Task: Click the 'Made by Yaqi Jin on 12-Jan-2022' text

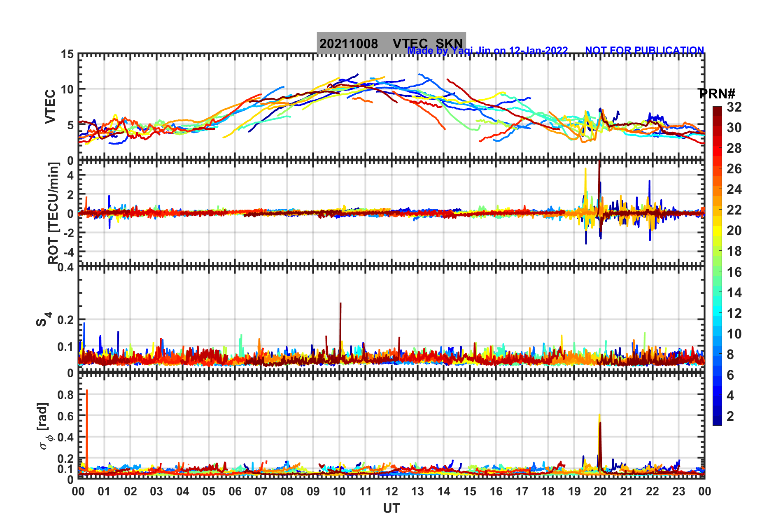Action: (487, 50)
